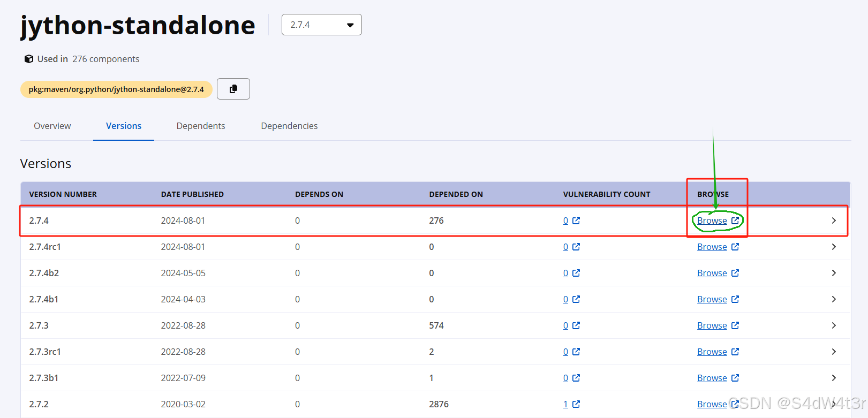Expand the 2.7.3rc1 row chevron
Viewport: 868px width, 418px height.
(x=834, y=352)
